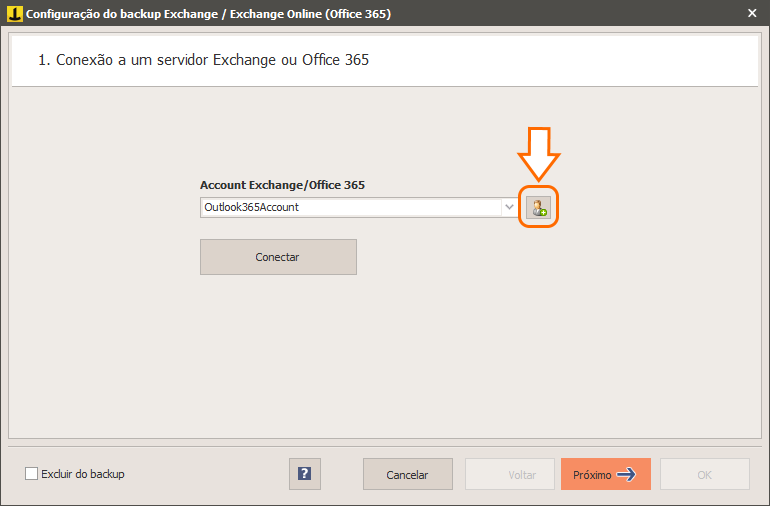Screen dimensions: 770x506
Task: Click the add account user icon
Action: 538,207
